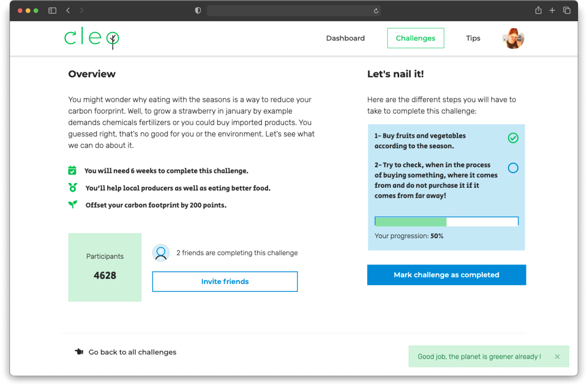This screenshot has height=386, width=588.
Task: Toggle the browser sidebar icon
Action: (52, 11)
